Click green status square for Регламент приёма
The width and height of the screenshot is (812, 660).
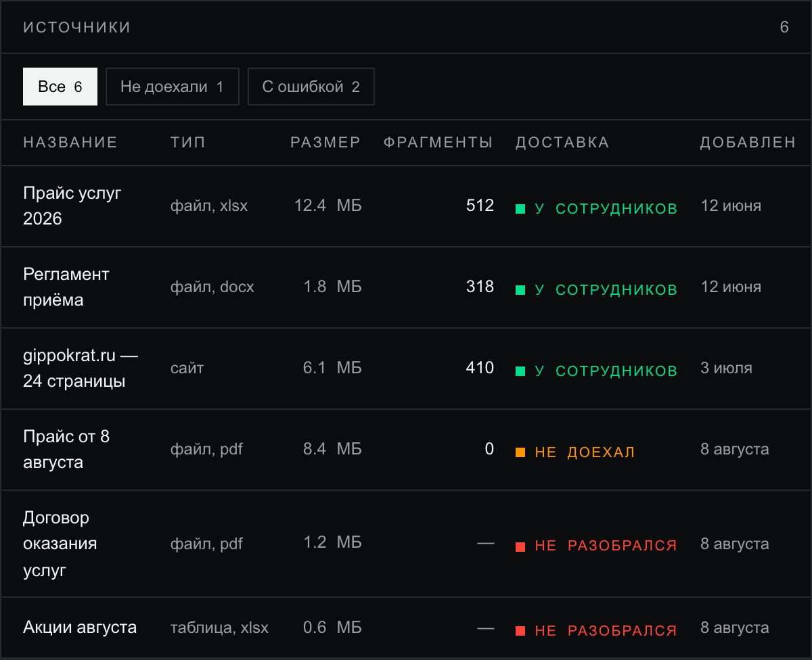point(520,290)
